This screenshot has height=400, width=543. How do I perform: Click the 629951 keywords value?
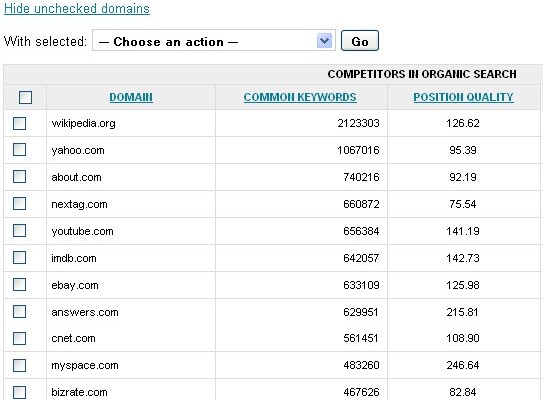(x=361, y=312)
